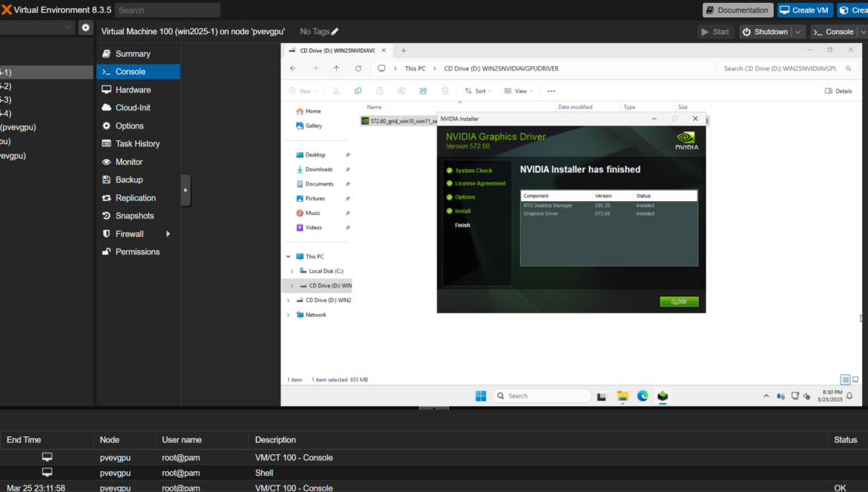Image resolution: width=868 pixels, height=492 pixels.
Task: Refresh the File Explorer view
Action: click(x=358, y=68)
